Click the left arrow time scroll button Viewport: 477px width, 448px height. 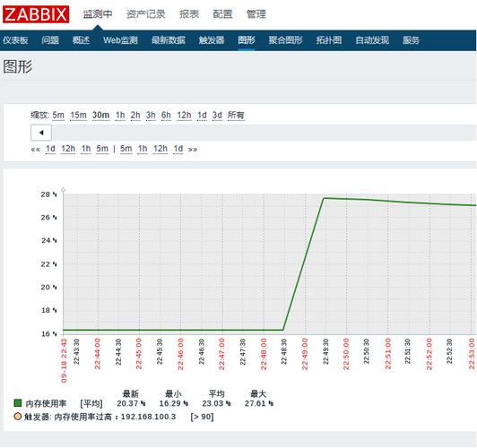pos(41,133)
